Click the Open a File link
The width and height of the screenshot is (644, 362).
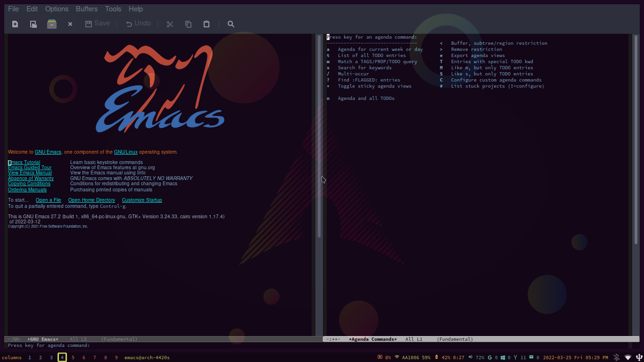[49, 200]
